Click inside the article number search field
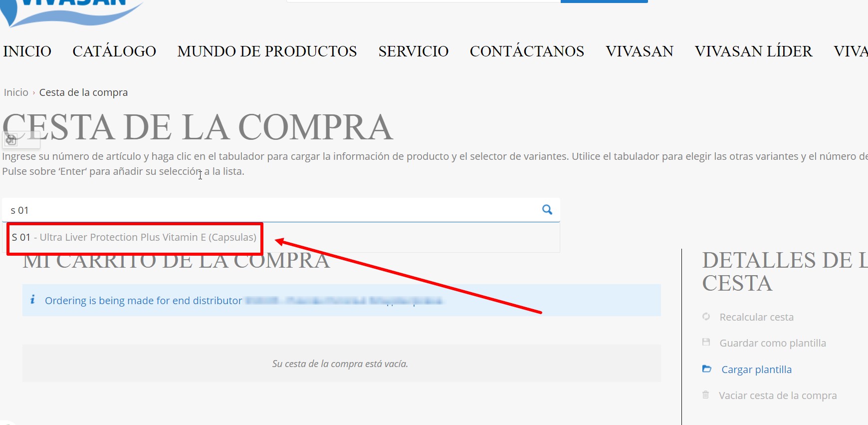The image size is (868, 425). (281, 210)
